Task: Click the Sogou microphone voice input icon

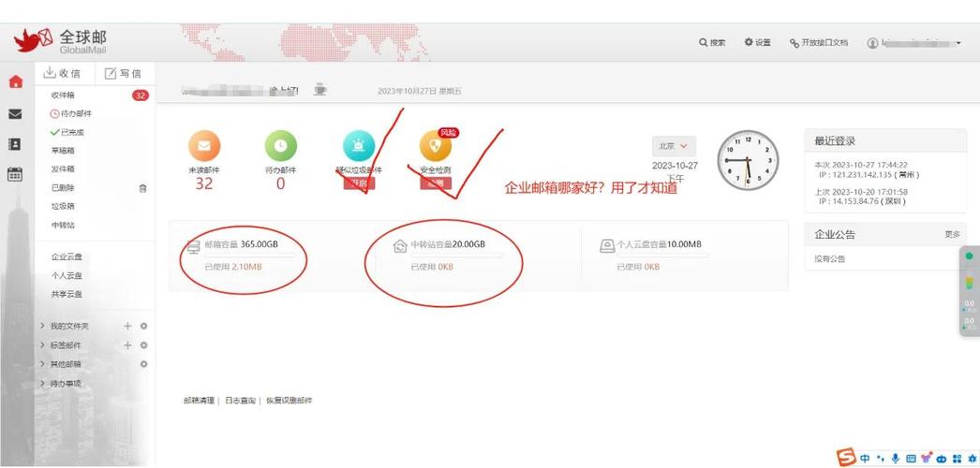Action: click(x=896, y=458)
